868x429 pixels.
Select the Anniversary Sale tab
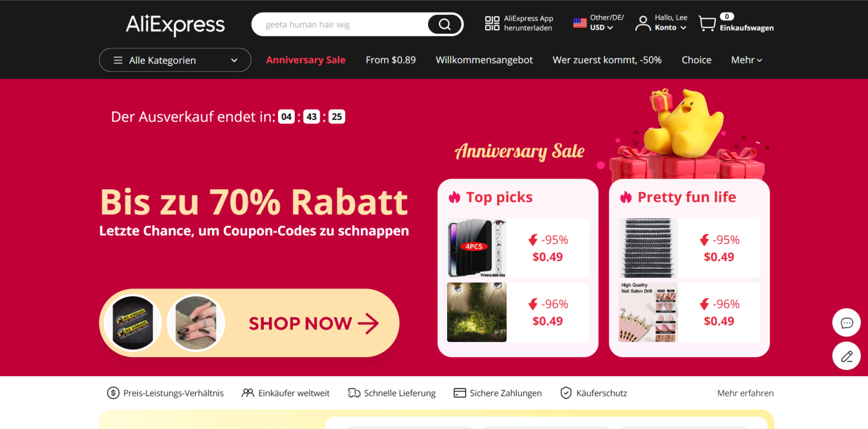(305, 60)
